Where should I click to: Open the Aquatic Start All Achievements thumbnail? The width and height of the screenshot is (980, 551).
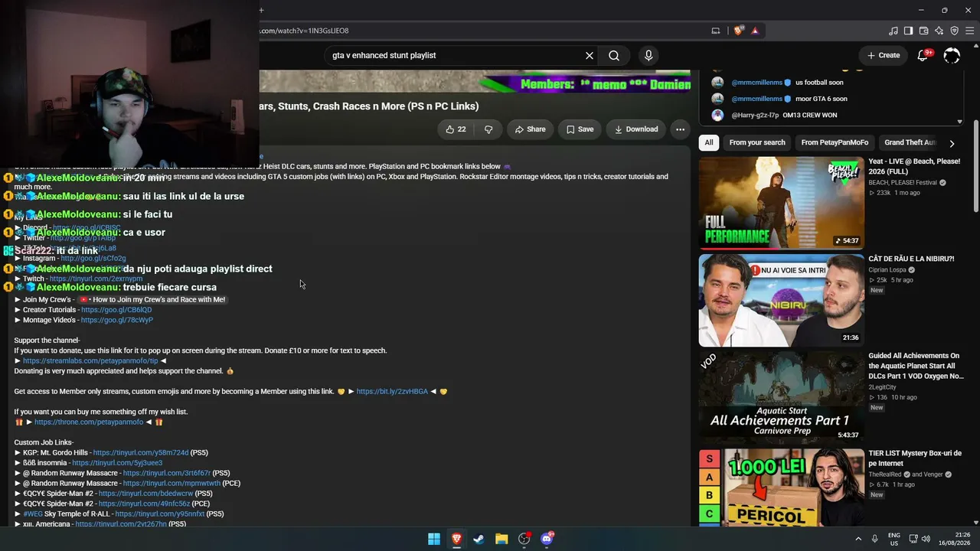tap(781, 397)
